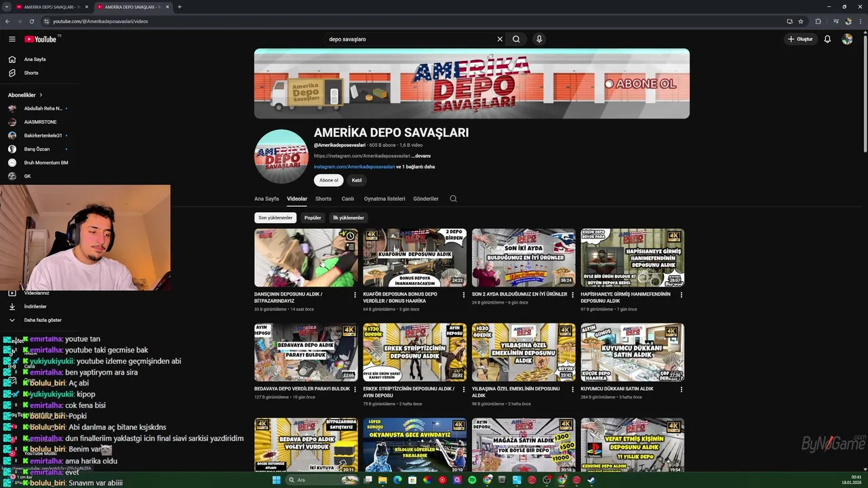Viewport: 868px width, 488px height.
Task: Reload the page in the browser
Action: [x=31, y=21]
